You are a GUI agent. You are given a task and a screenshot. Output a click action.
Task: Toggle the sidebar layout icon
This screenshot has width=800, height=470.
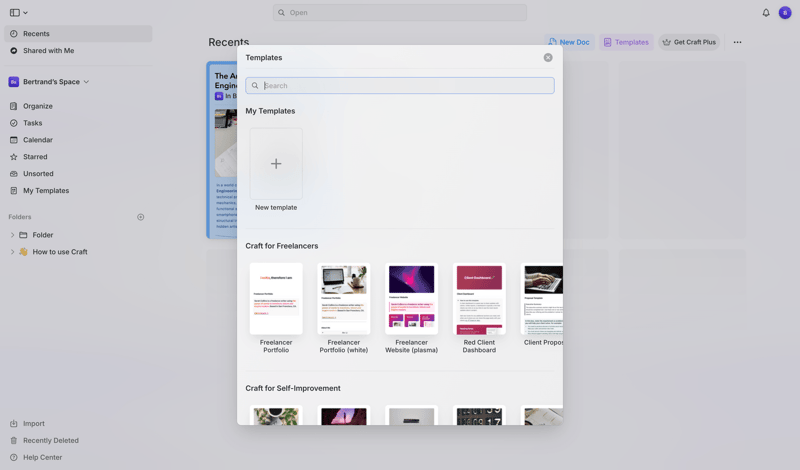point(15,13)
